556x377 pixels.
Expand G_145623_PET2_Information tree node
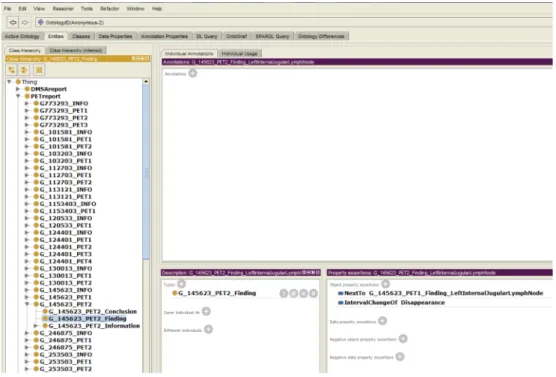[36, 326]
